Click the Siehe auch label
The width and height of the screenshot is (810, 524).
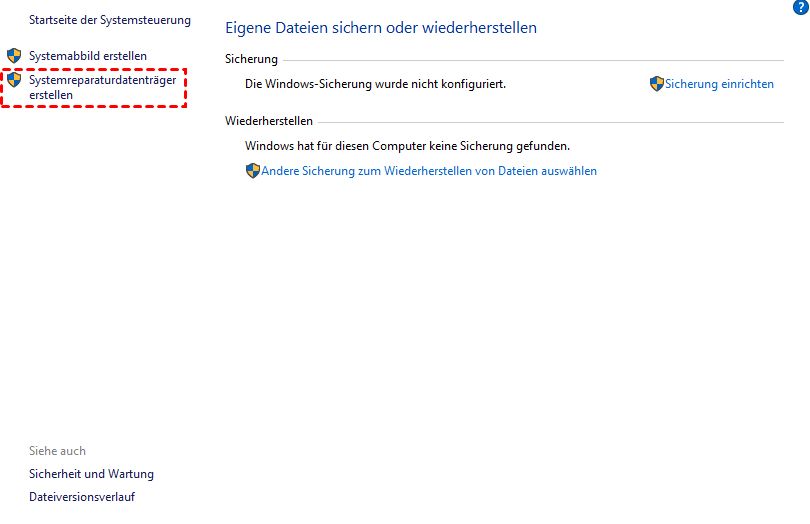tap(57, 451)
